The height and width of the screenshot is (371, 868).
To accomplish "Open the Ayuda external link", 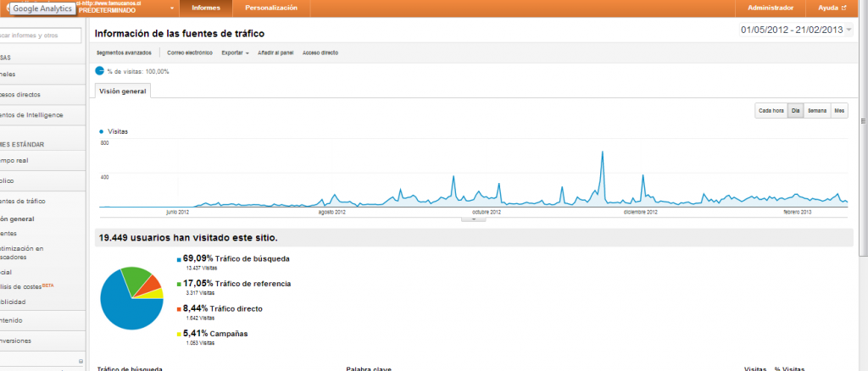I will pos(832,8).
